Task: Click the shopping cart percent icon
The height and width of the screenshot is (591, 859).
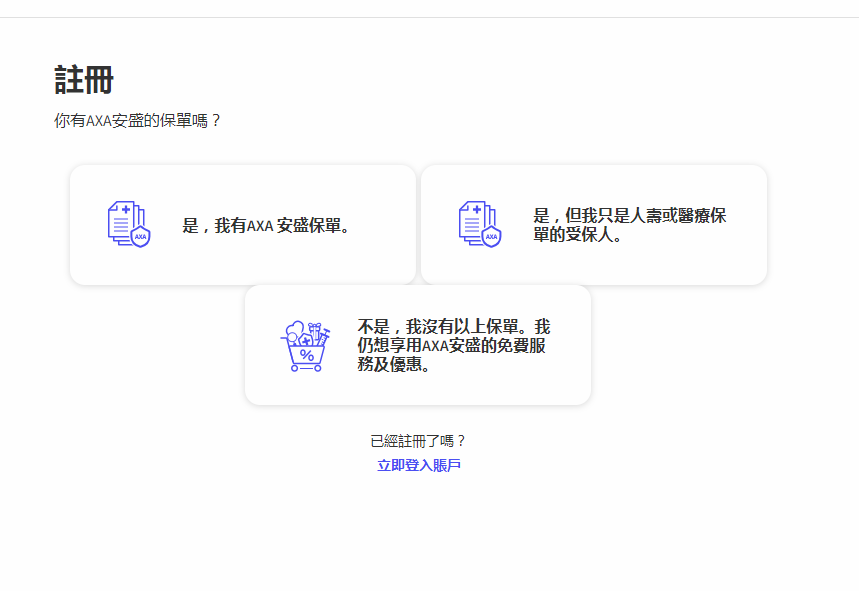Action: pyautogui.click(x=305, y=346)
